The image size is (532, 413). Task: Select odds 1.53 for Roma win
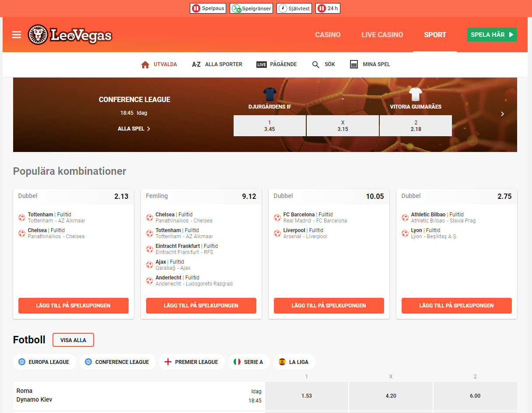tap(307, 396)
